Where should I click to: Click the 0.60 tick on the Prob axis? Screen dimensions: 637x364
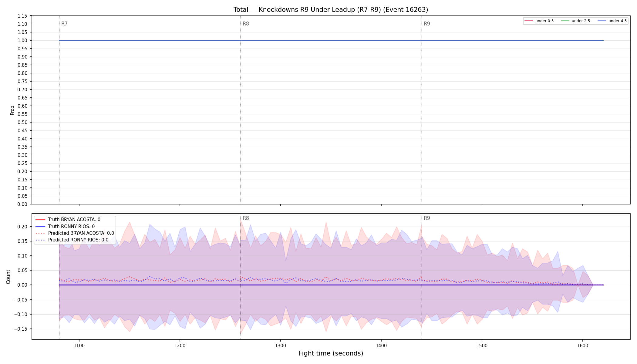pos(22,106)
